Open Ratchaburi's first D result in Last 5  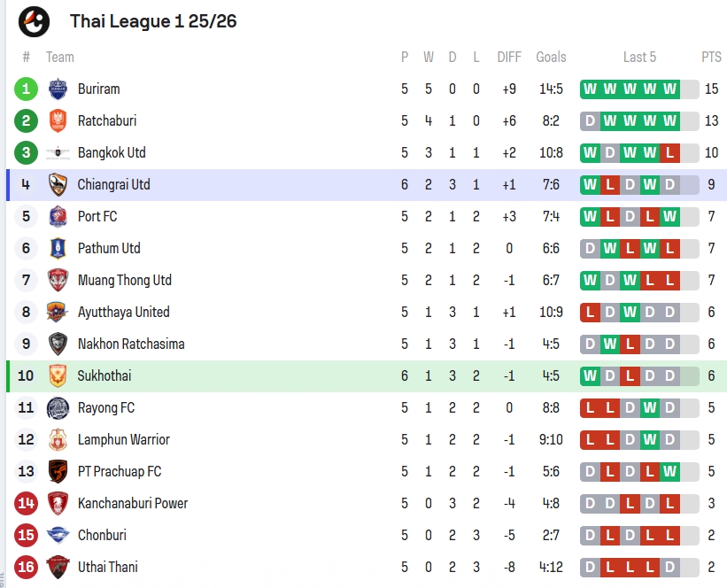coord(590,120)
